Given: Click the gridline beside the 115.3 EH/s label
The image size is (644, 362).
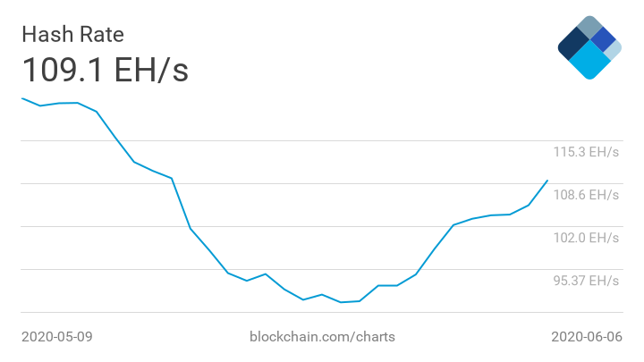Looking at the screenshot, I should 268,140.
